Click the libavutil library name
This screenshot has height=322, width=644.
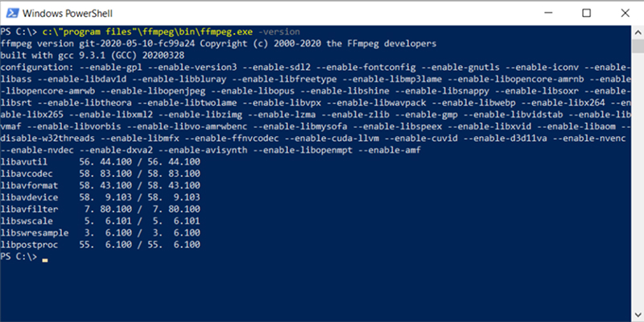(x=24, y=162)
